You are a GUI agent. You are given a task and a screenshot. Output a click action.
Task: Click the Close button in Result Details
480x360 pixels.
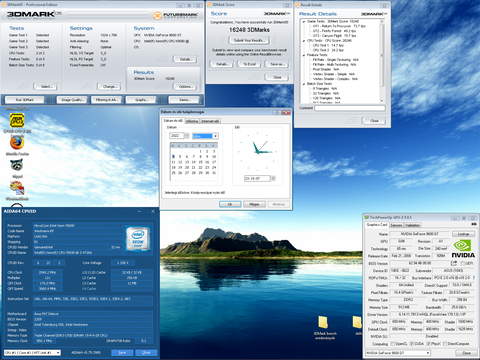(x=374, y=121)
